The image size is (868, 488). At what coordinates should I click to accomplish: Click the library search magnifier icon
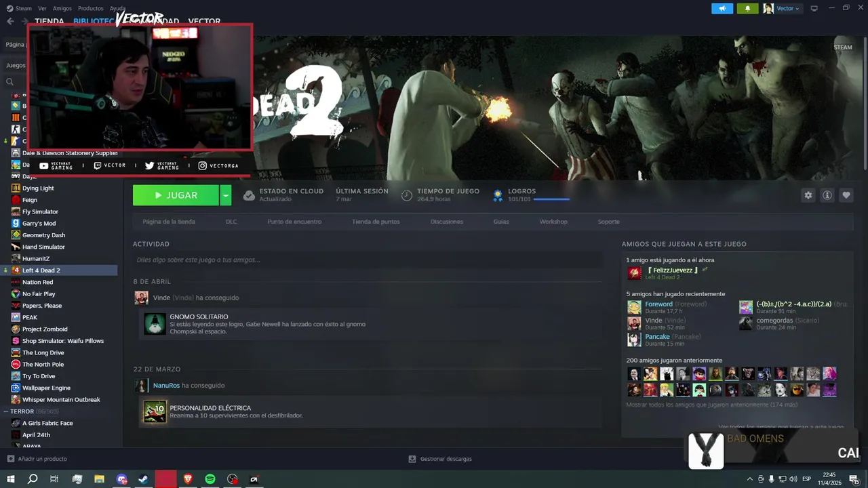[10, 82]
